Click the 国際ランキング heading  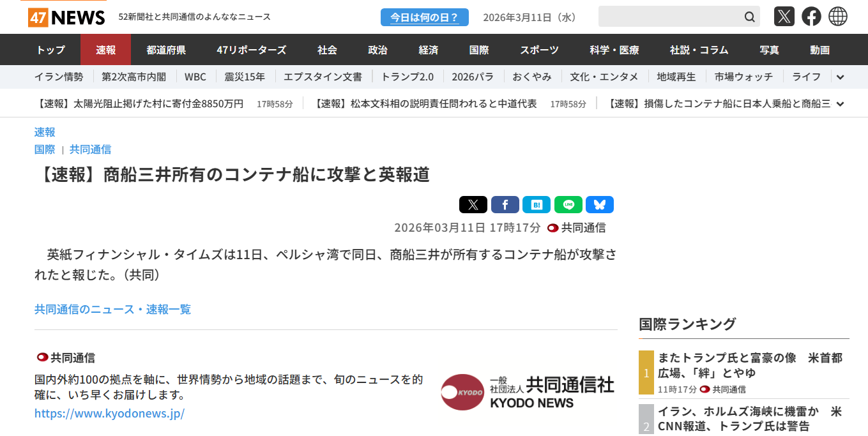pos(687,324)
